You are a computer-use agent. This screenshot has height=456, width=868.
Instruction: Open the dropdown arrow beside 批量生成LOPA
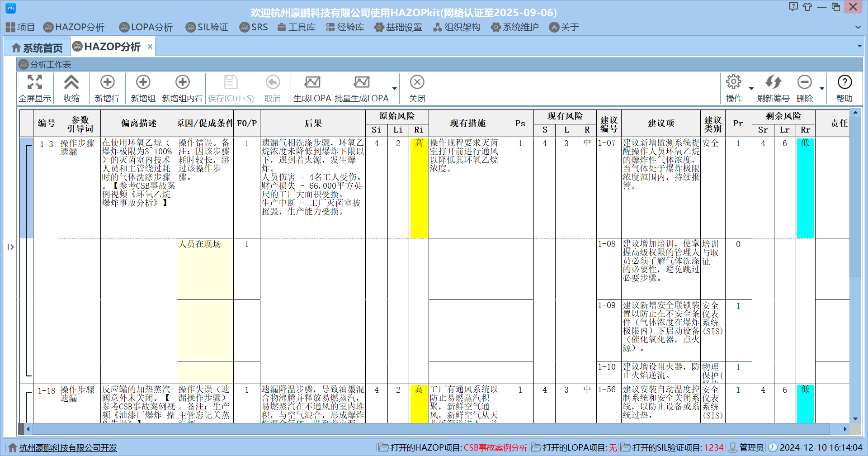point(395,89)
